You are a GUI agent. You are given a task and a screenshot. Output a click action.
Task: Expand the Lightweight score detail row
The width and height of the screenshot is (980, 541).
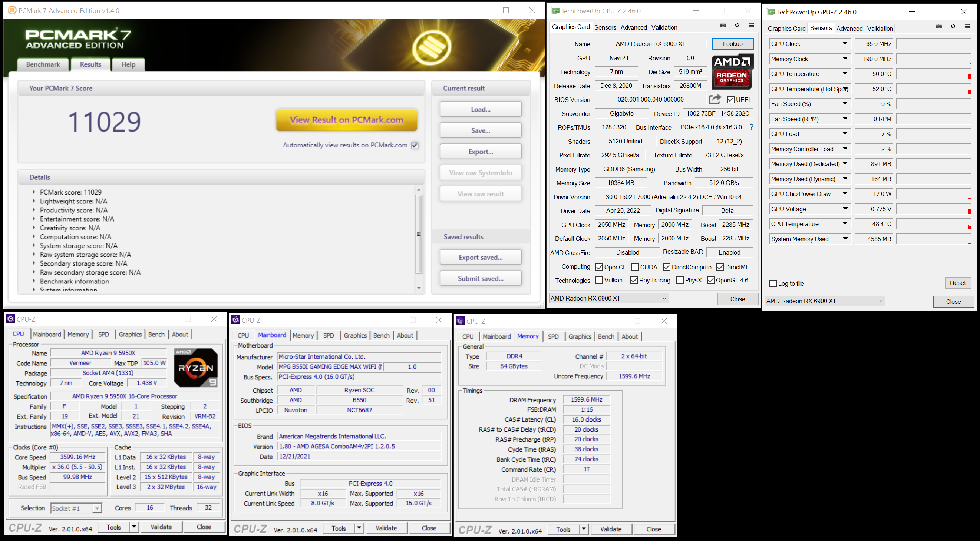point(34,201)
